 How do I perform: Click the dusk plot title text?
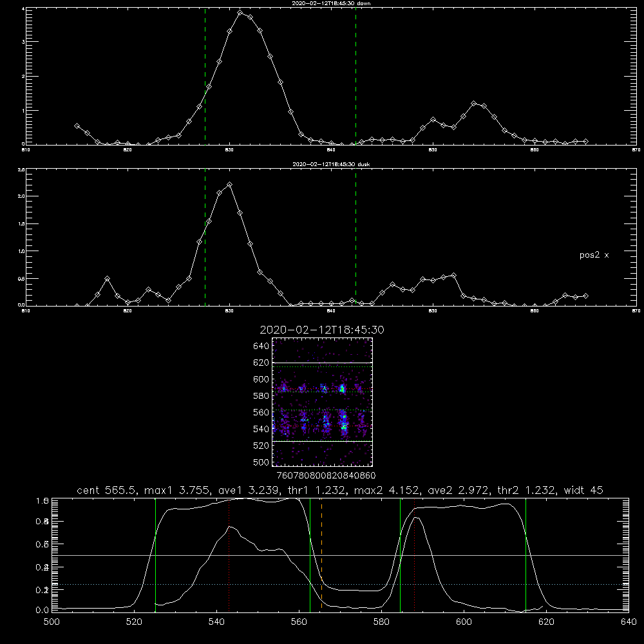331,164
